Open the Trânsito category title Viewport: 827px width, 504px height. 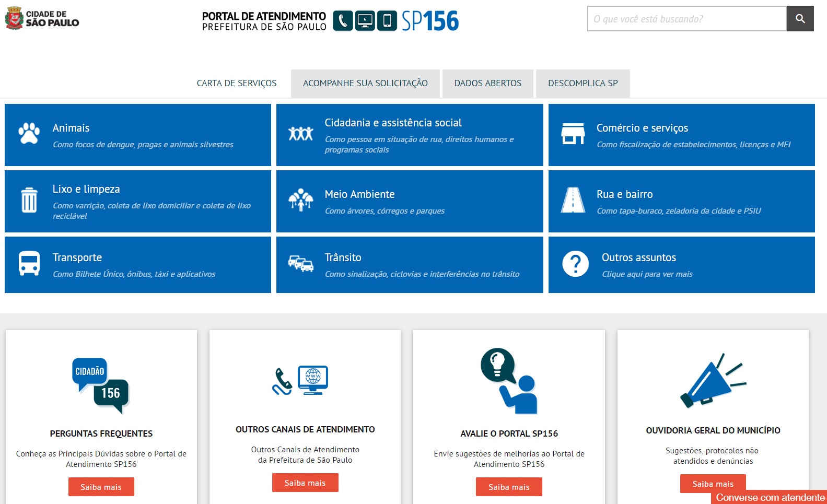click(343, 257)
